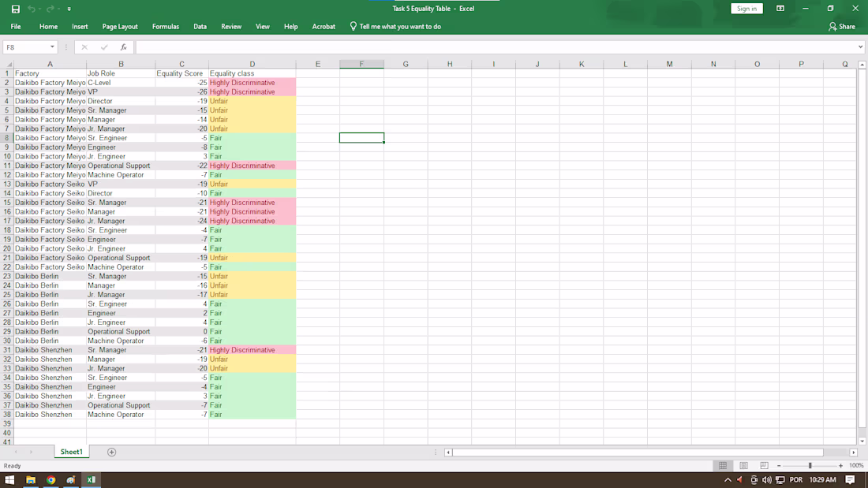Screen dimensions: 868x488
Task: Click the Equality class header cell
Action: pos(252,73)
